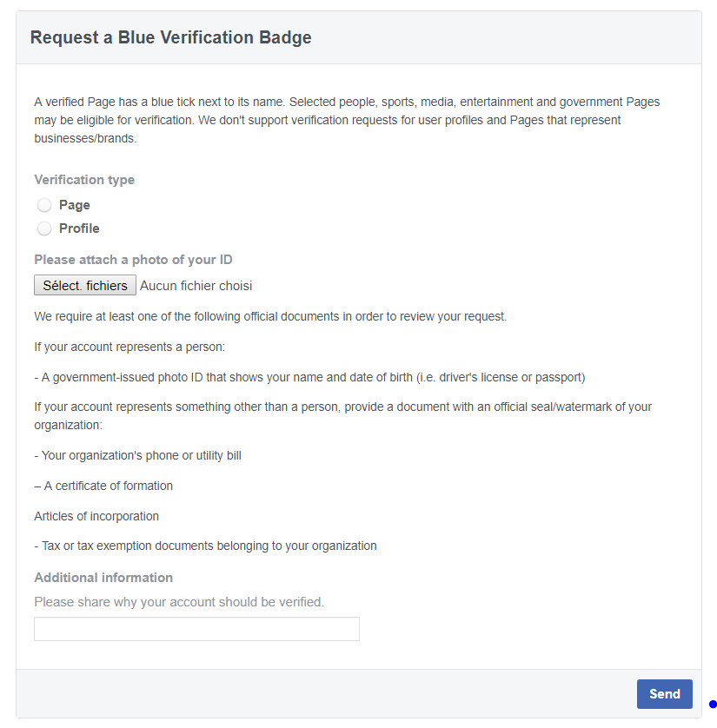Screen dimensions: 717x728
Task: Click the tax exemption documents line
Action: click(206, 546)
